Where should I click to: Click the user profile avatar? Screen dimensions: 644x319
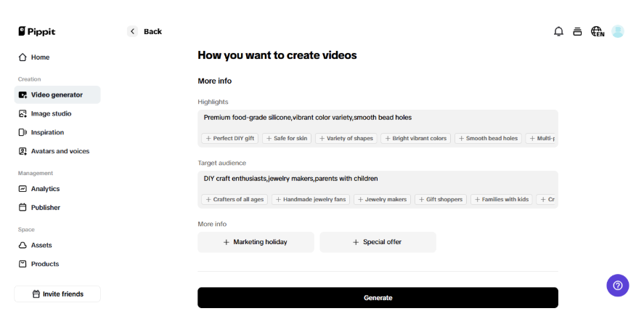(x=618, y=31)
